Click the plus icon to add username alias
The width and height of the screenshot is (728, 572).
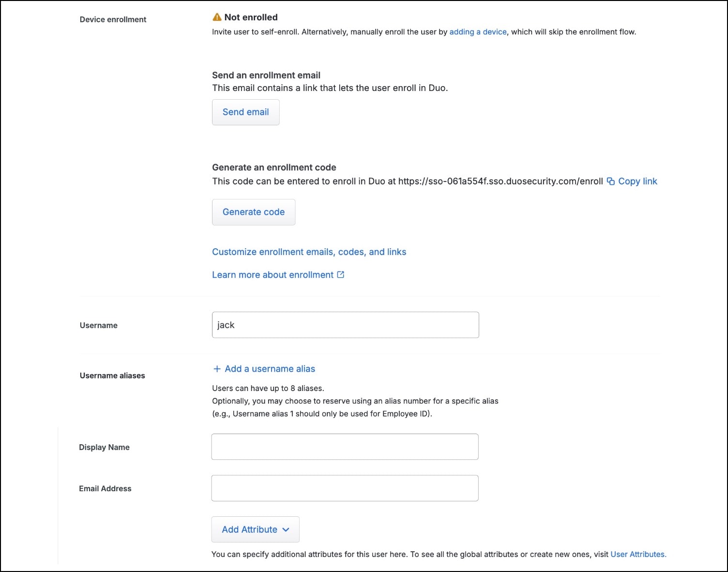[216, 369]
